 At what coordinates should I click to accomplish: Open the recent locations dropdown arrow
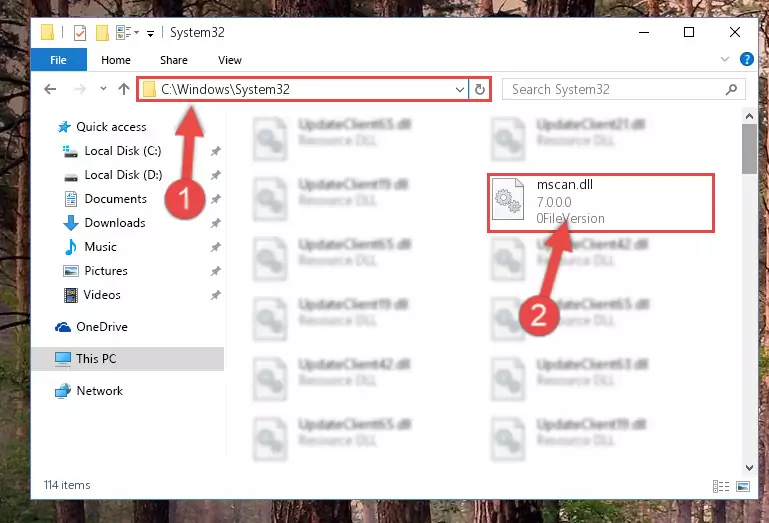pos(103,89)
